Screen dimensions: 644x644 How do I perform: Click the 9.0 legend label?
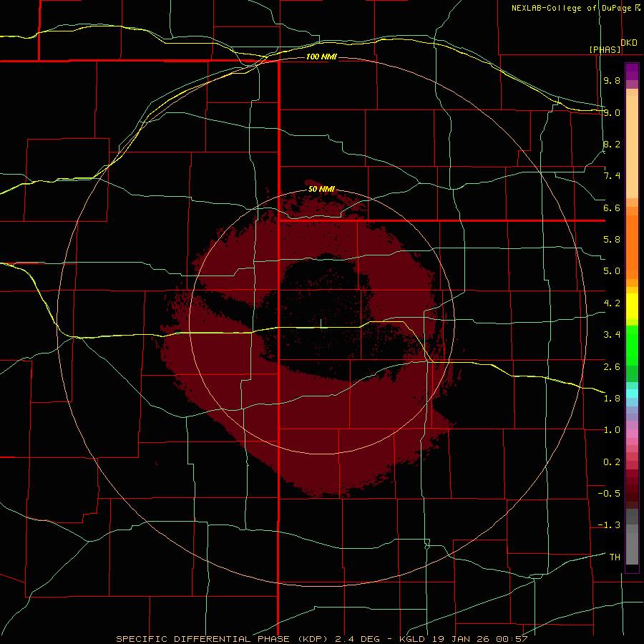pyautogui.click(x=612, y=112)
